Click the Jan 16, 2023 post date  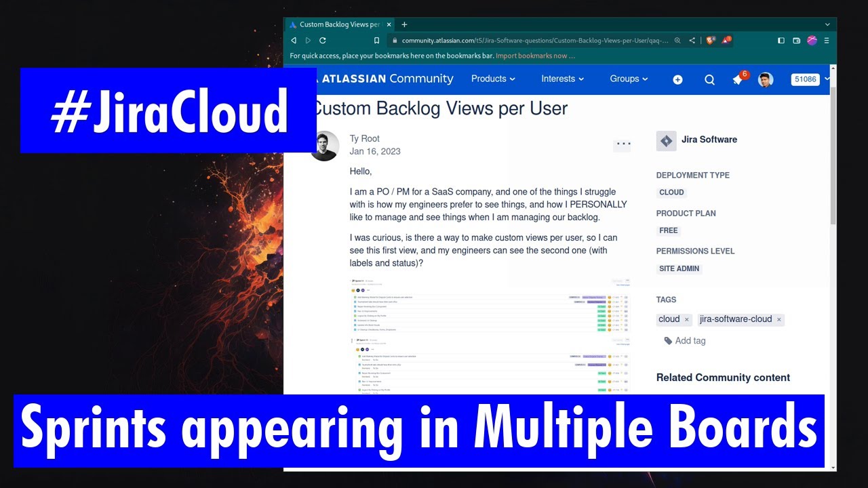[375, 151]
